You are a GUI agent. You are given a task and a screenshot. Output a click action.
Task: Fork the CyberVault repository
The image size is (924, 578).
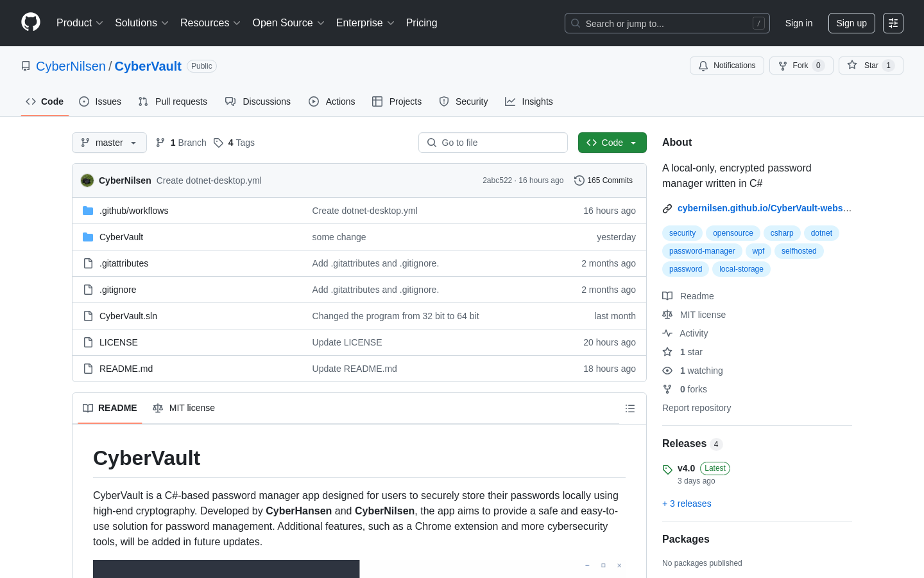click(x=801, y=66)
